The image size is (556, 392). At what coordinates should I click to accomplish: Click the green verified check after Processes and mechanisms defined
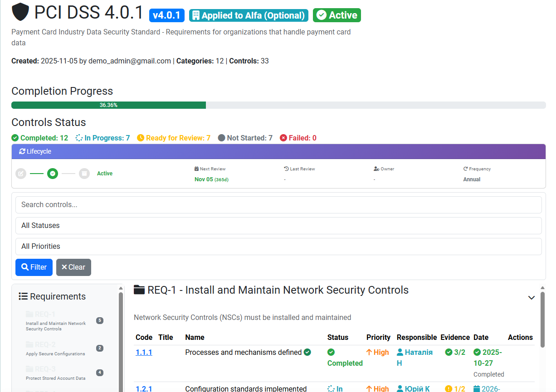coord(307,352)
